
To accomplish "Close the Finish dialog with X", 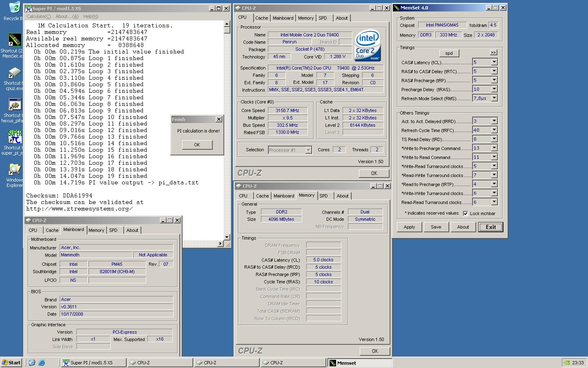I will point(218,119).
